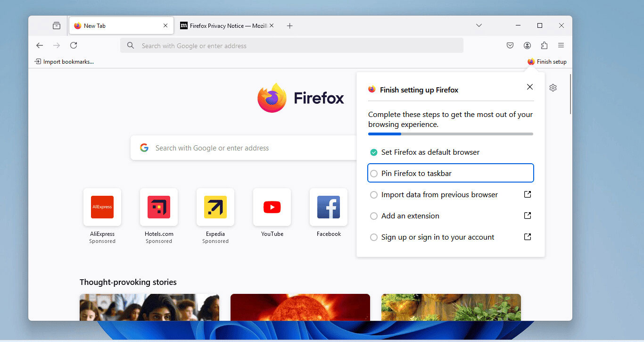Expand the Finish setup toolbar button
Image resolution: width=644 pixels, height=342 pixels.
(x=547, y=62)
